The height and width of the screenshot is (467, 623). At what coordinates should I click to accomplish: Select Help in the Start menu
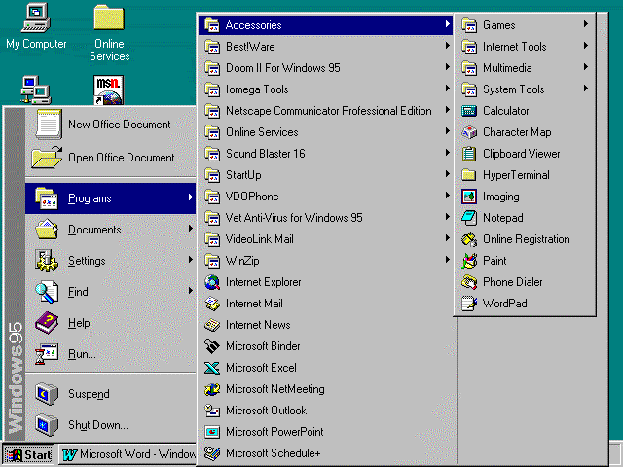coord(78,323)
